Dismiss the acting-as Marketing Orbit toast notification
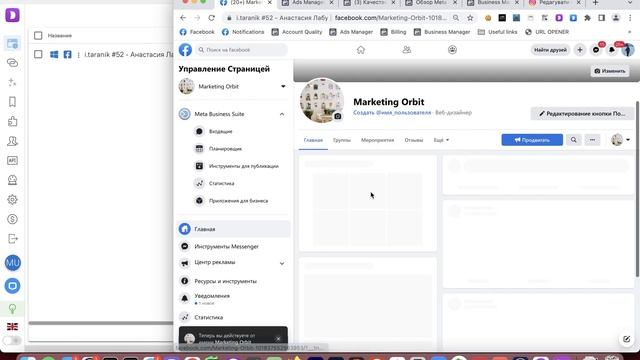Screen dimensions: 640x360 (x=278, y=339)
